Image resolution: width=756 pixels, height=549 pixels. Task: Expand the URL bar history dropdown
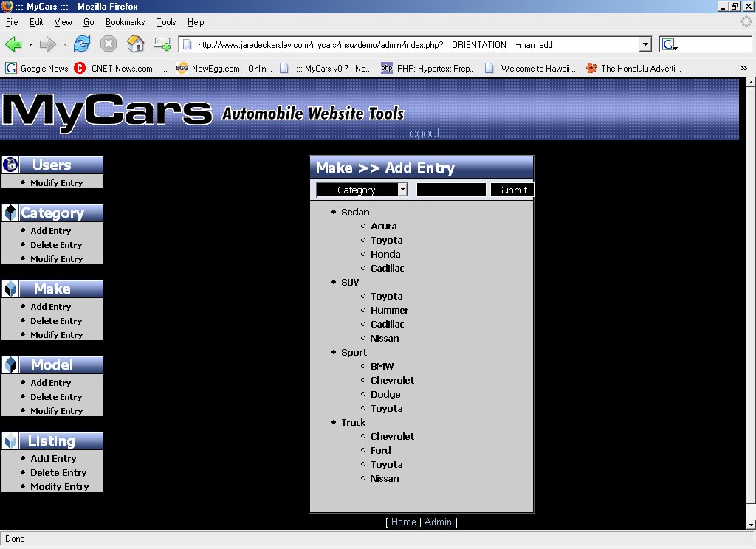coord(645,45)
